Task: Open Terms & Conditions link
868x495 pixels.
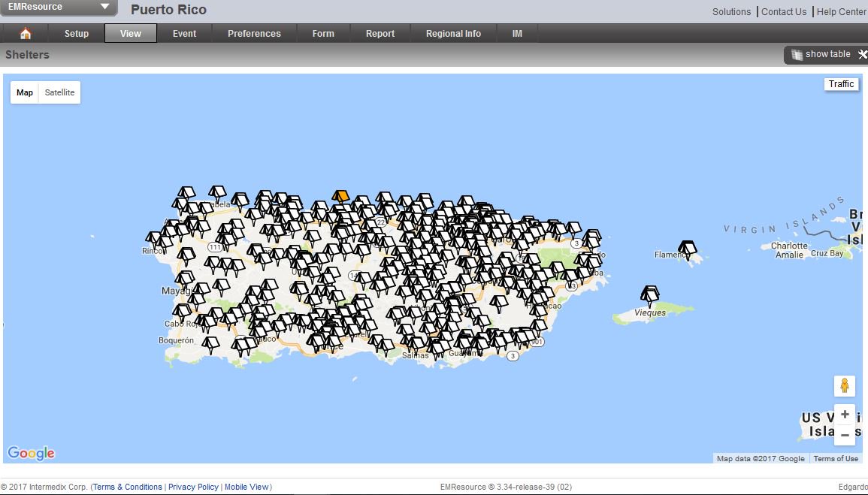Action: pos(127,487)
